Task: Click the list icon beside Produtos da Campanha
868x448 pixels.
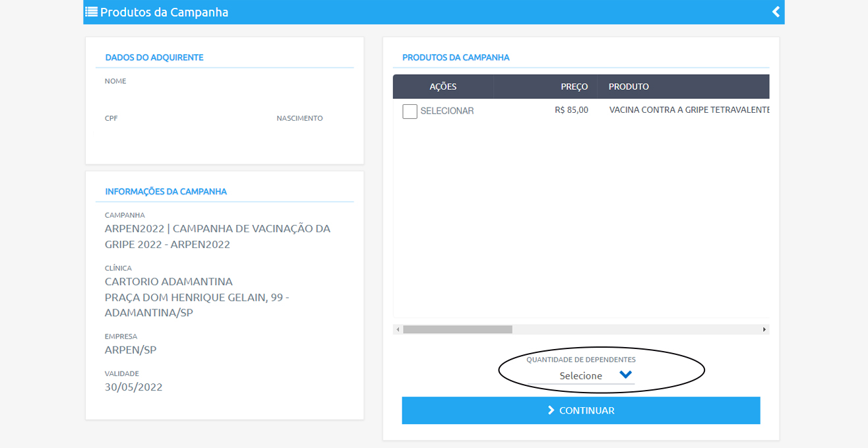Action: click(x=91, y=12)
